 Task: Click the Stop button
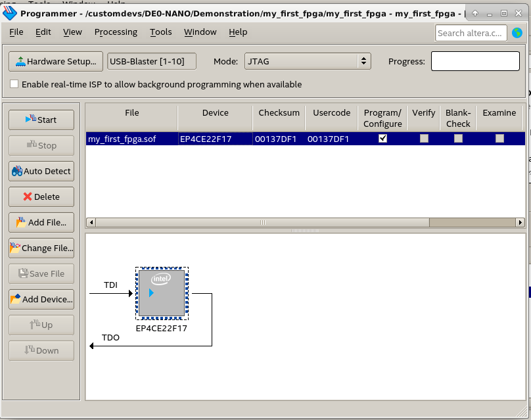click(41, 146)
